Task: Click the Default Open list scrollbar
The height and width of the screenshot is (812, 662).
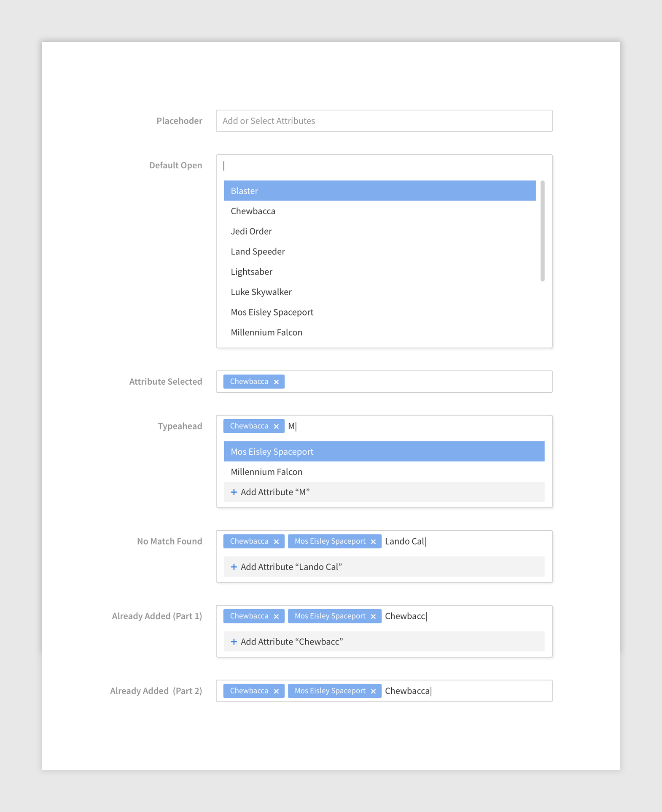Action: (543, 231)
